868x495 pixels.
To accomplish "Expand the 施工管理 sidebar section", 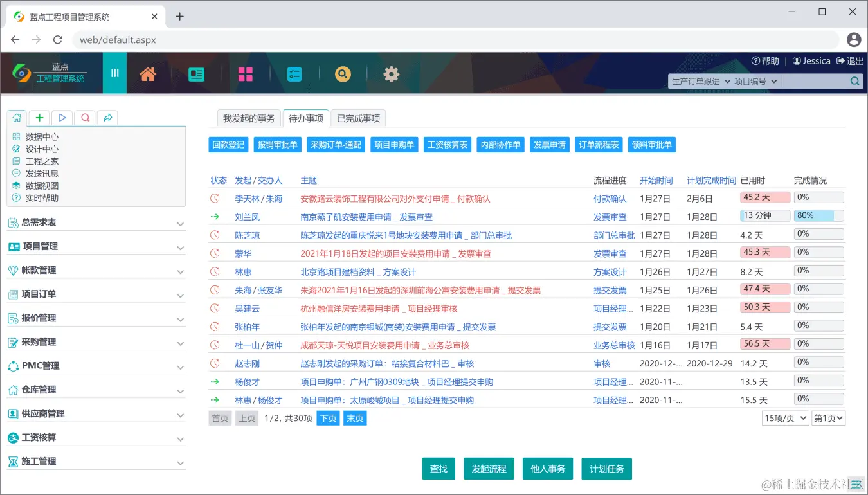I will coord(96,462).
